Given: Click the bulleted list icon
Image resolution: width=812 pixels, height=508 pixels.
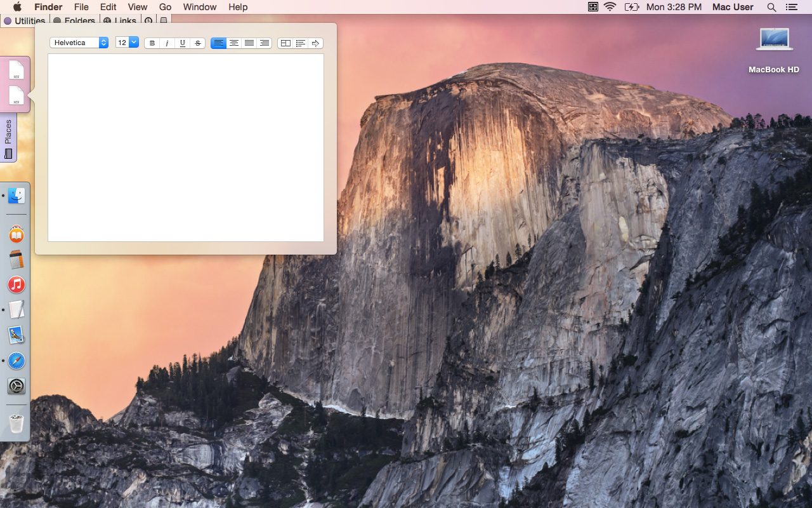Looking at the screenshot, I should tap(301, 43).
